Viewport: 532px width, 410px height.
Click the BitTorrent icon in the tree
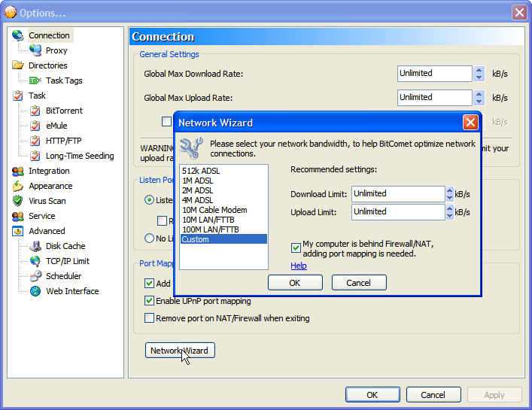[x=35, y=111]
